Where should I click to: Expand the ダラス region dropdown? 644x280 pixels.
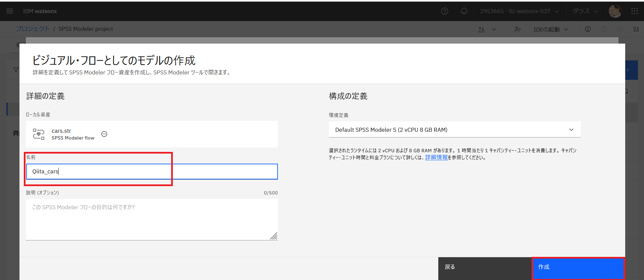coord(585,11)
